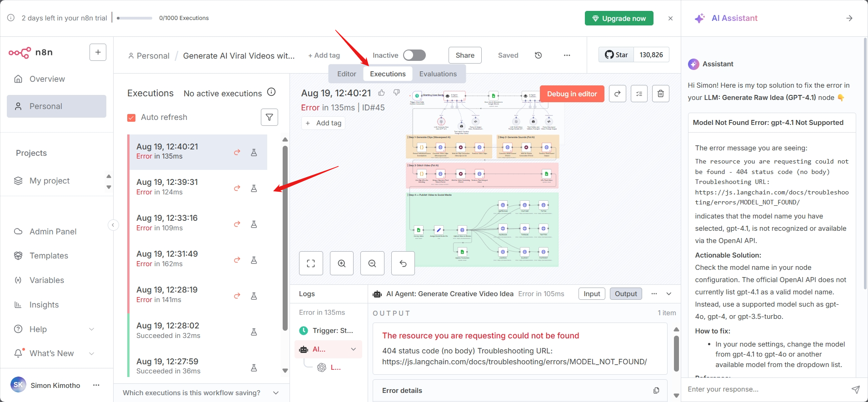Click the retry execution arrow button
Image resolution: width=868 pixels, height=402 pixels.
[618, 94]
